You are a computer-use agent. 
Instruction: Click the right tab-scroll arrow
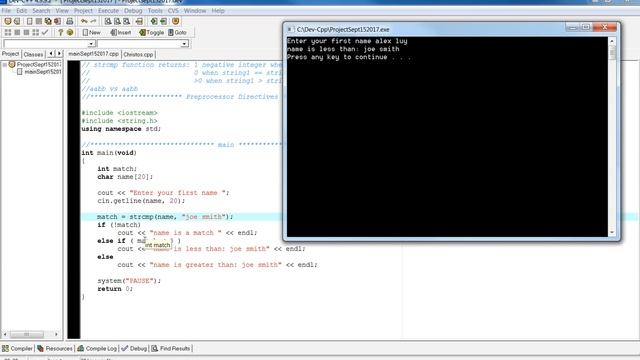pyautogui.click(x=59, y=54)
